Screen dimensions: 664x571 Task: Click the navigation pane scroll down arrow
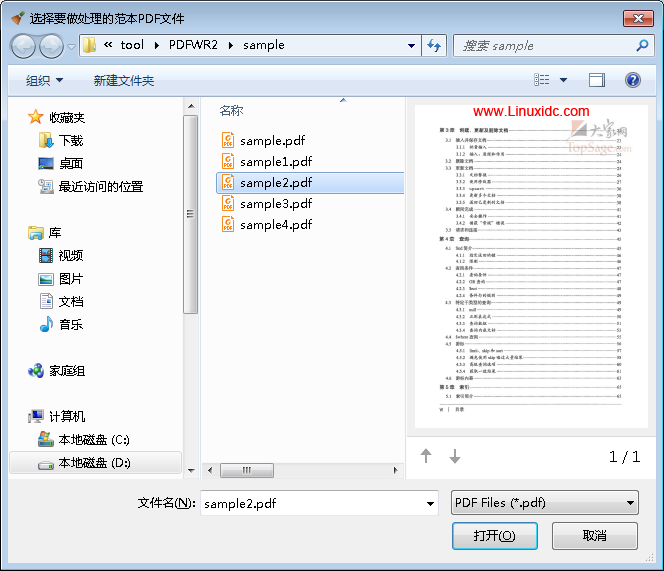click(x=191, y=471)
